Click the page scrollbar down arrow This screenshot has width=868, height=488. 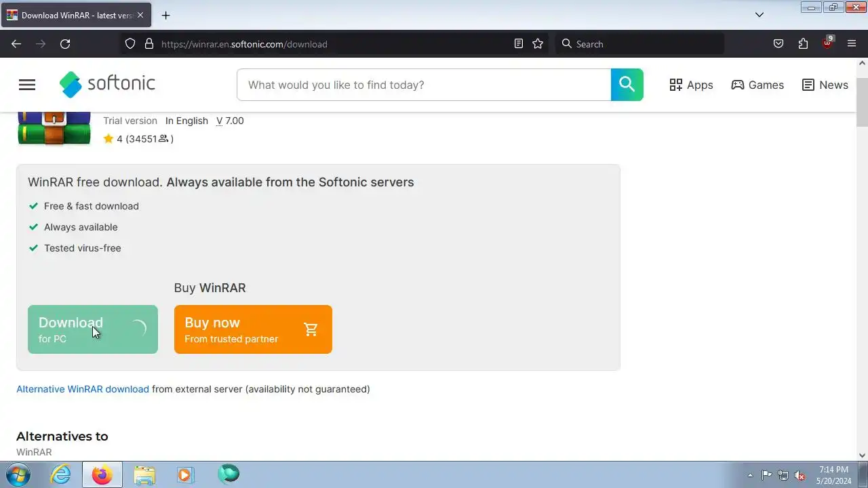(862, 455)
